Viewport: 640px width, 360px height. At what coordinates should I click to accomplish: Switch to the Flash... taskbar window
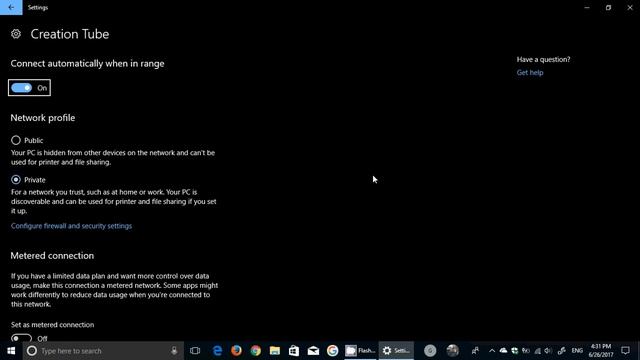point(360,351)
